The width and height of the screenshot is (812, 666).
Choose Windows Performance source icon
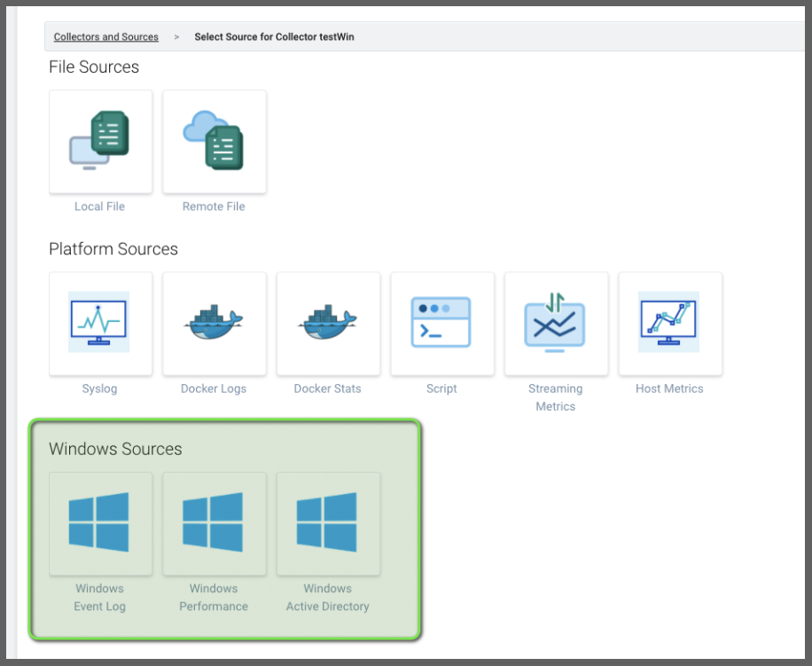click(215, 523)
